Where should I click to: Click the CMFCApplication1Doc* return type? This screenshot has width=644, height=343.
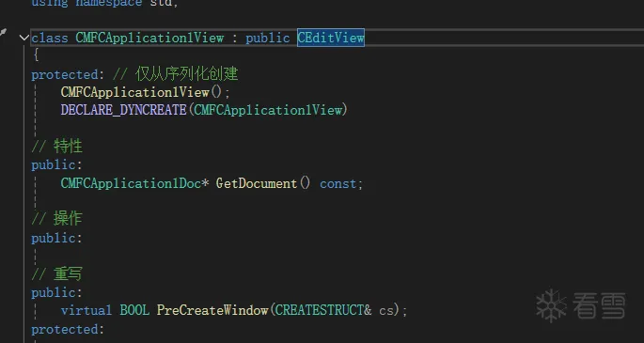click(x=135, y=183)
